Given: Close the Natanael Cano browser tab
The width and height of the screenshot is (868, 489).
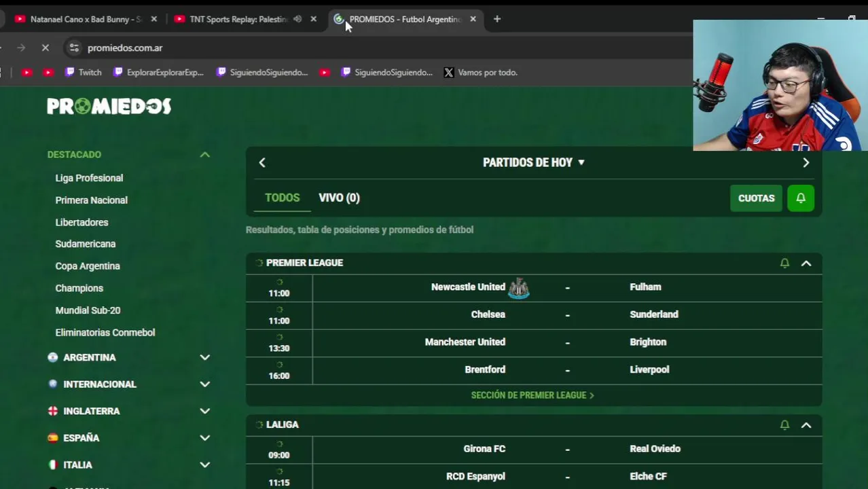Looking at the screenshot, I should (x=153, y=19).
